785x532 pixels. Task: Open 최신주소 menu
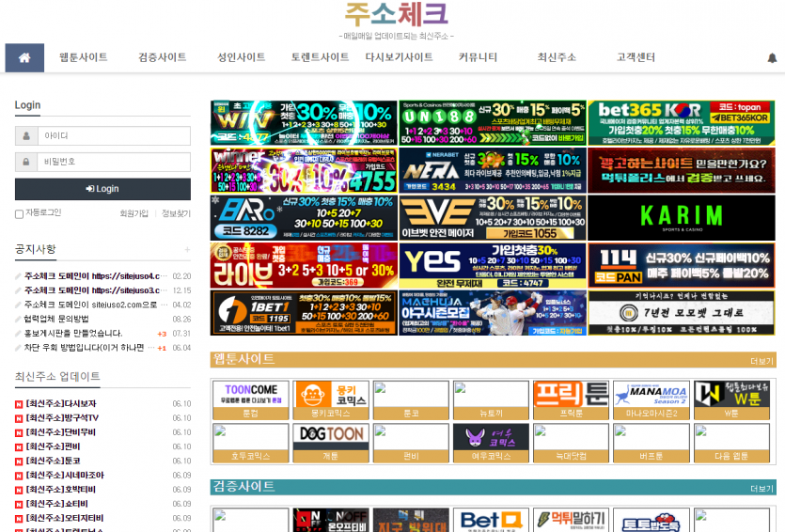point(557,57)
